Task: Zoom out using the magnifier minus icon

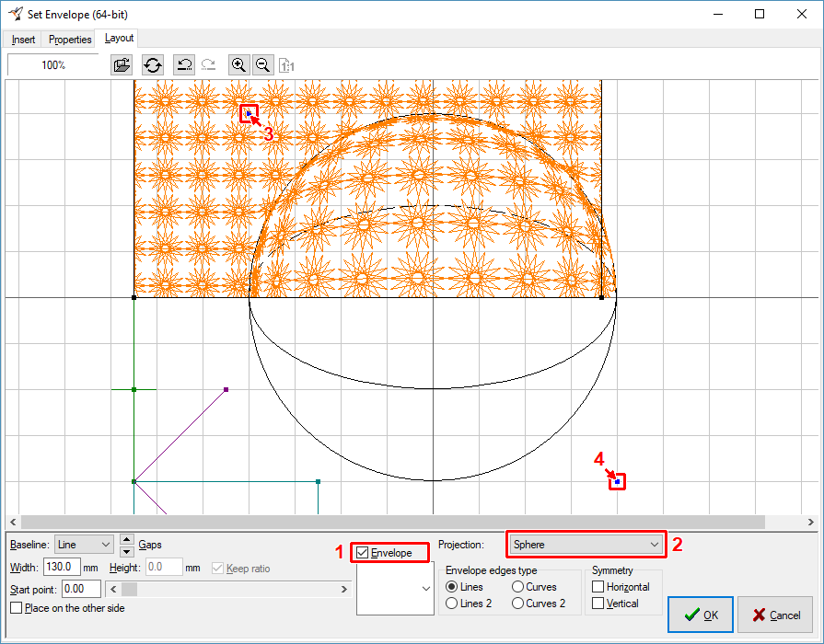Action: pyautogui.click(x=262, y=64)
